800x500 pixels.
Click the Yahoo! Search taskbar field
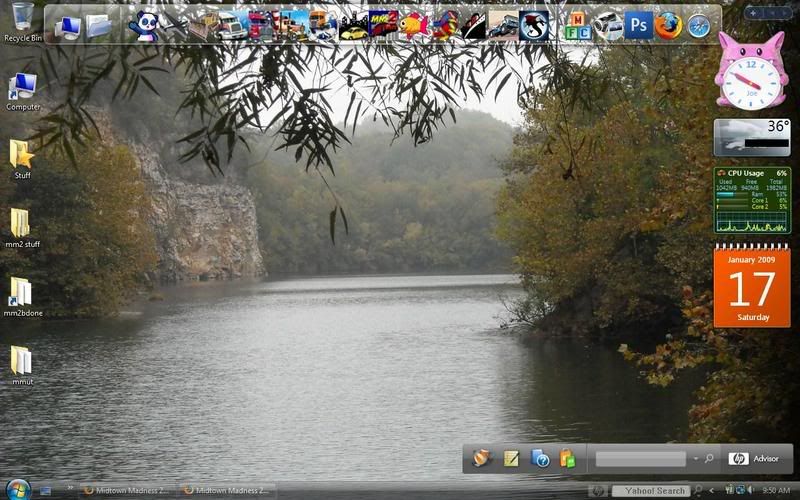click(650, 491)
